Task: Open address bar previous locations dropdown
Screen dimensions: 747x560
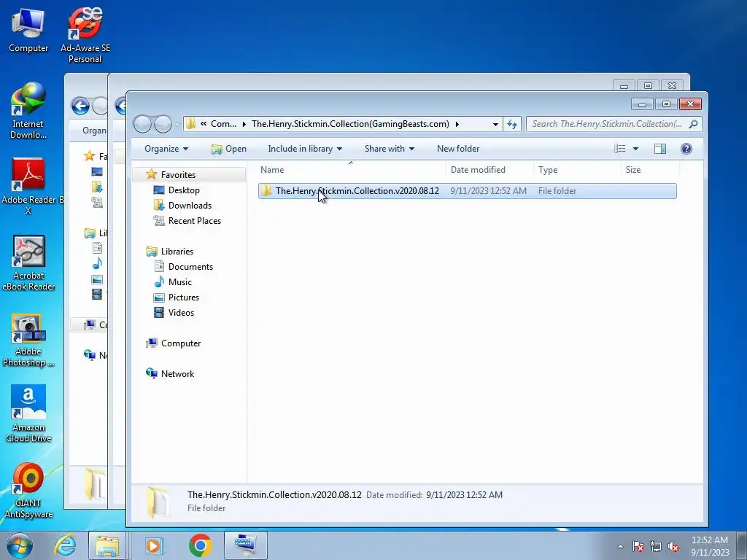Action: pos(495,124)
